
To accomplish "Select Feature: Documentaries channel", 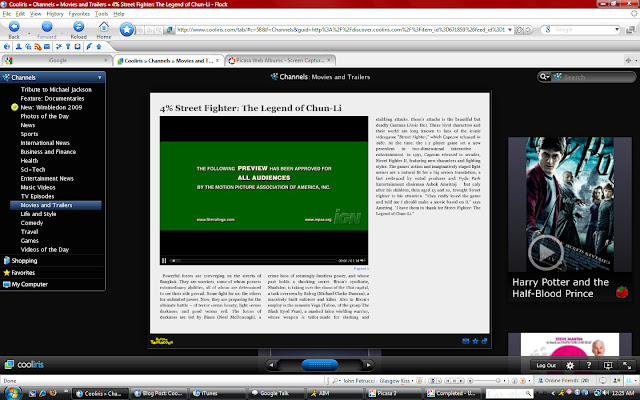I will [x=52, y=98].
